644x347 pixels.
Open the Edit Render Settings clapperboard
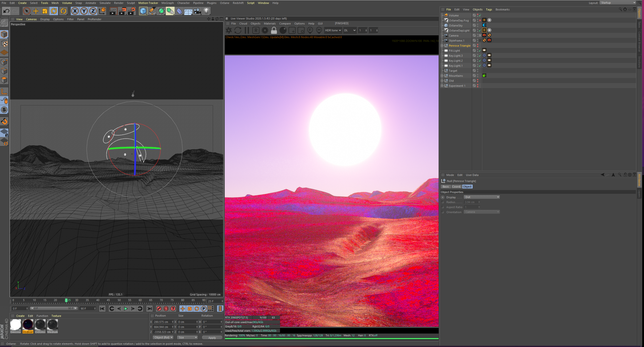pos(131,11)
